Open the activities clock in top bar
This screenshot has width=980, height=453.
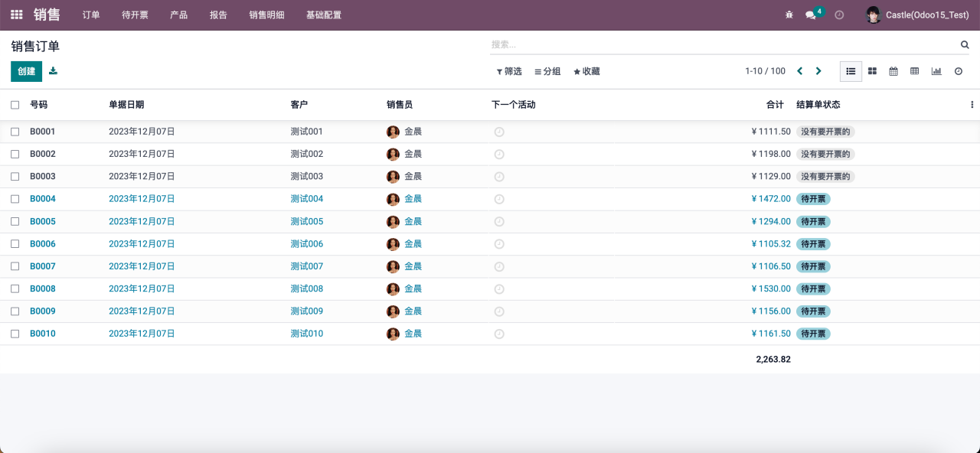(839, 15)
